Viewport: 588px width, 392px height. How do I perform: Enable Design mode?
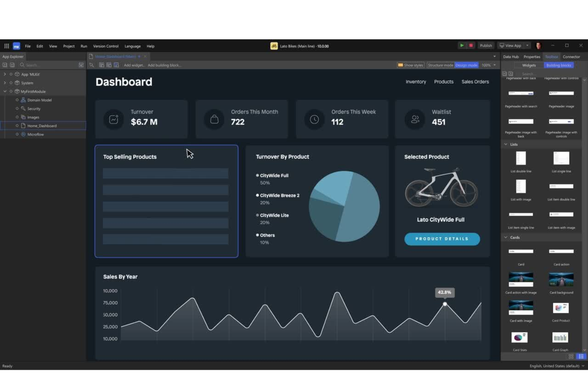point(466,65)
